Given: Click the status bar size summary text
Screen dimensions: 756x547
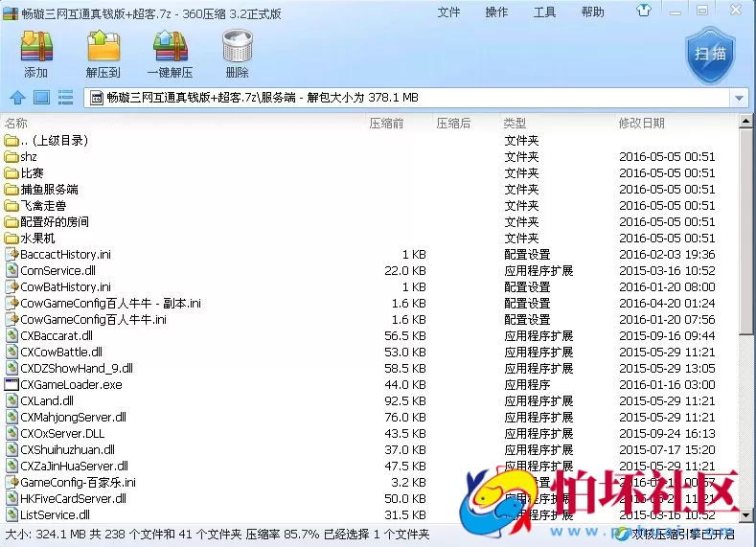Looking at the screenshot, I should point(217,535).
